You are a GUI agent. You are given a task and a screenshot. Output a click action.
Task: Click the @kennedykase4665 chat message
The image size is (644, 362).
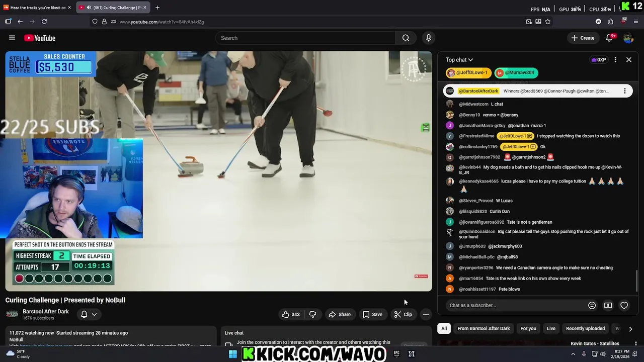[x=538, y=185]
